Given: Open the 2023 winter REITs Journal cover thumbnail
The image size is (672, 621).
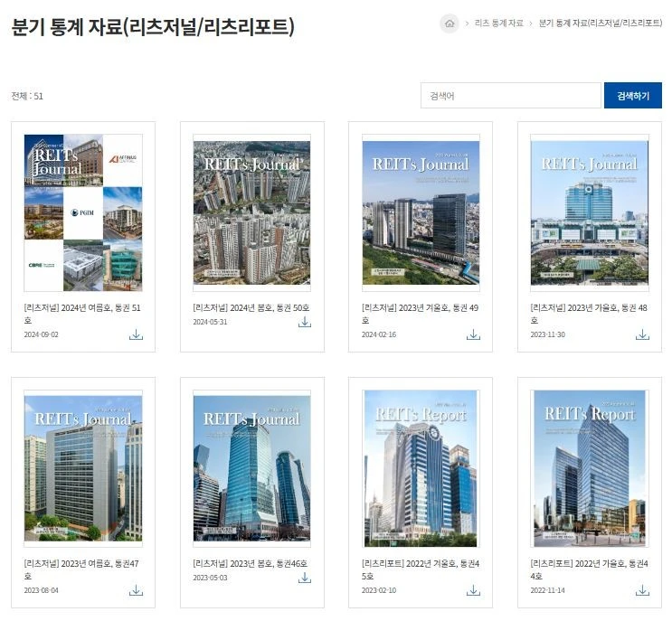Looking at the screenshot, I should 421,212.
